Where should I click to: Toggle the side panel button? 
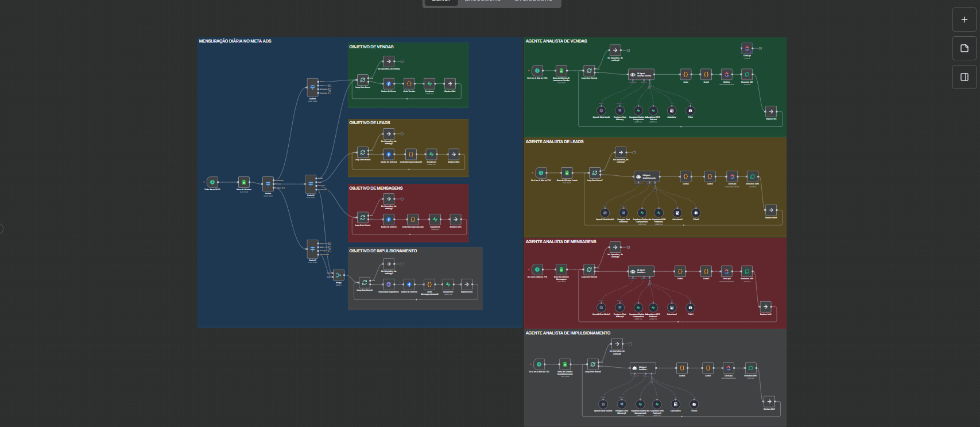[964, 77]
